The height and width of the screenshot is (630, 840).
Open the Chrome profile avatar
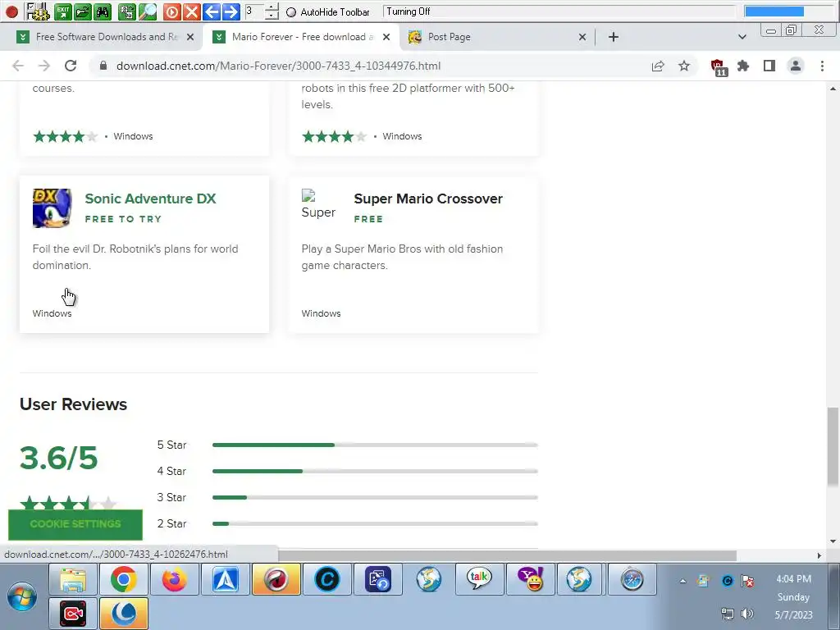796,66
